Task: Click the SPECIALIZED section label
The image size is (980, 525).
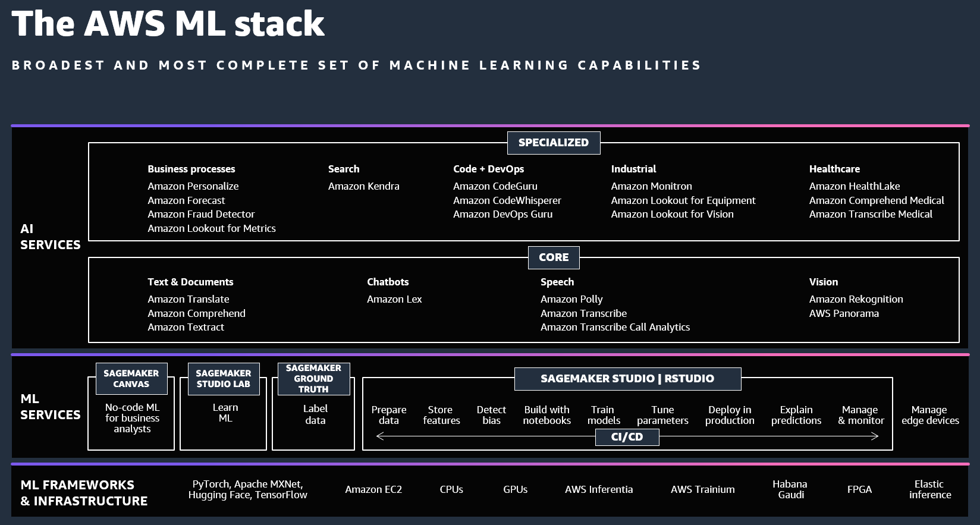Action: coord(554,143)
